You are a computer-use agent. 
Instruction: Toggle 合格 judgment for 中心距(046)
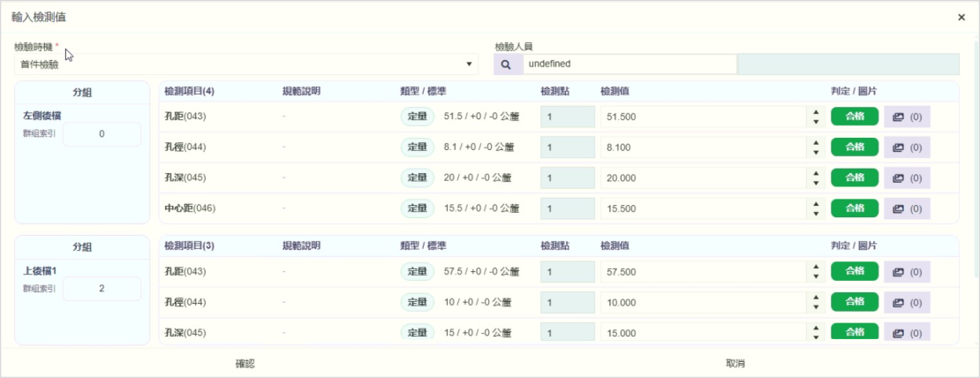coord(855,208)
